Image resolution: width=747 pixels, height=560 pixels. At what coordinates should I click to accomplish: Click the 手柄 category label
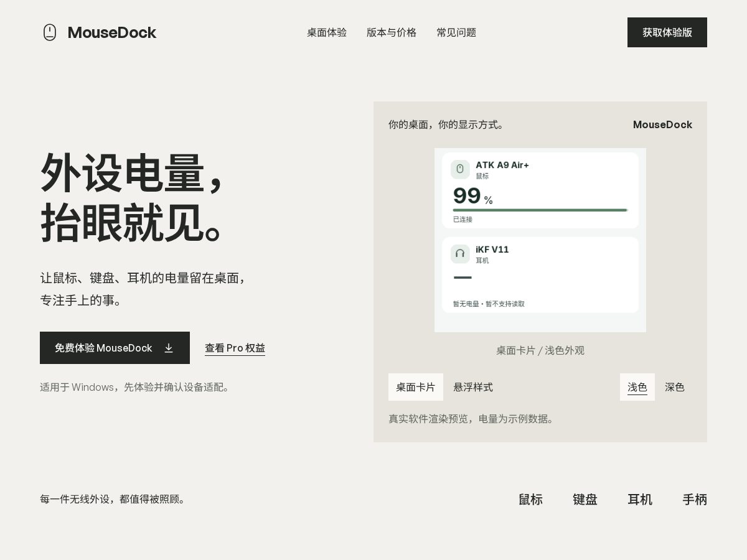[x=695, y=500]
